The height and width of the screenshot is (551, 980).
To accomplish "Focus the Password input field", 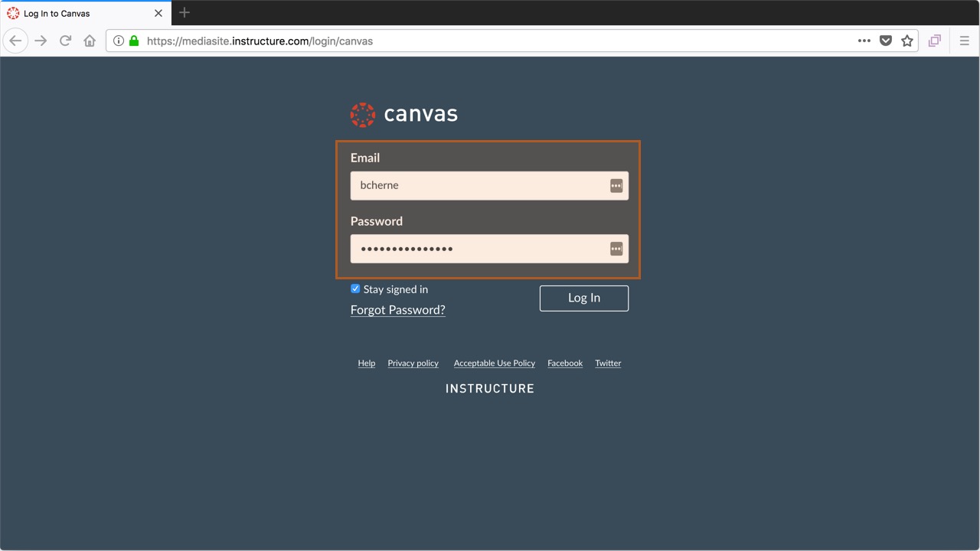I will [x=489, y=249].
